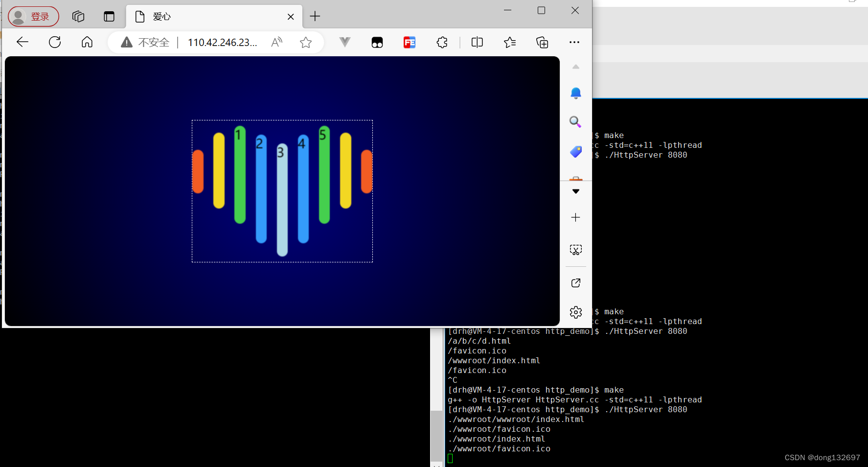Add this page to favorites star

[x=306, y=43]
